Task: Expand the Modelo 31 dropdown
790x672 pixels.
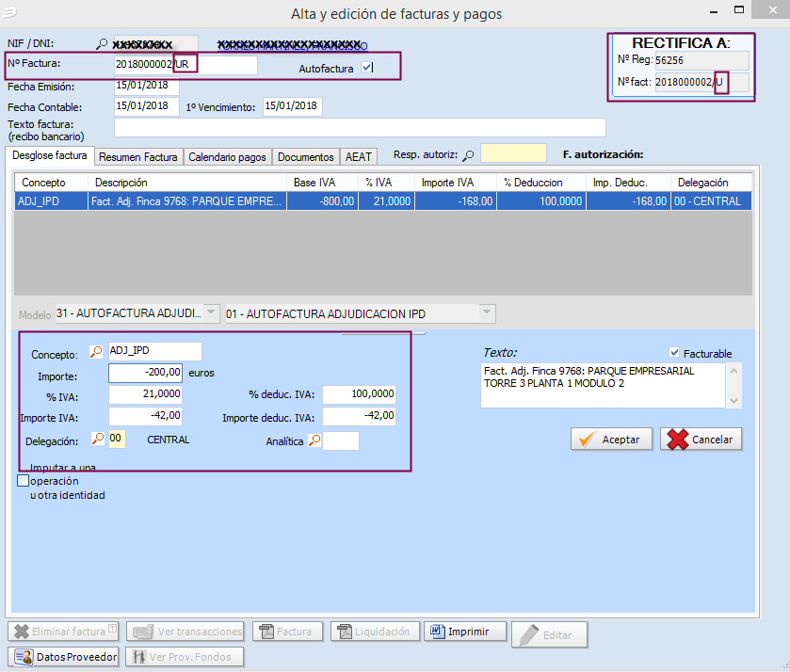Action: point(212,312)
